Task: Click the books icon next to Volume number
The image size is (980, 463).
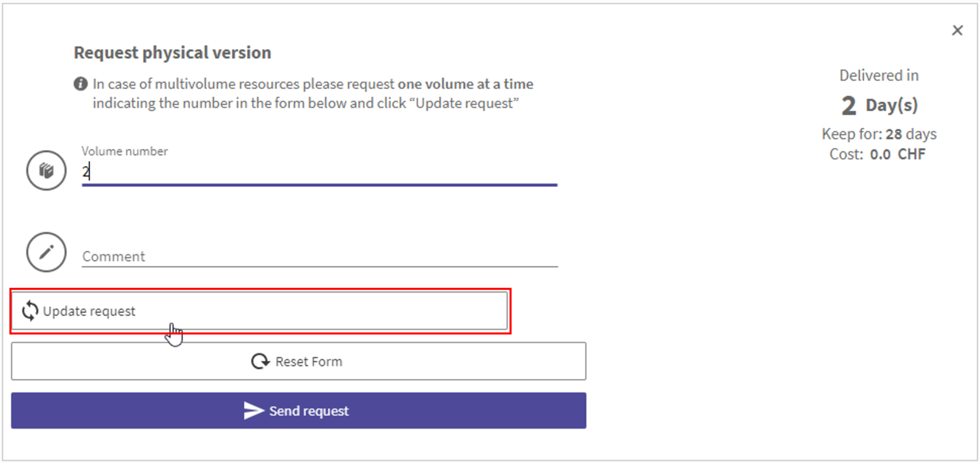Action: pos(46,171)
